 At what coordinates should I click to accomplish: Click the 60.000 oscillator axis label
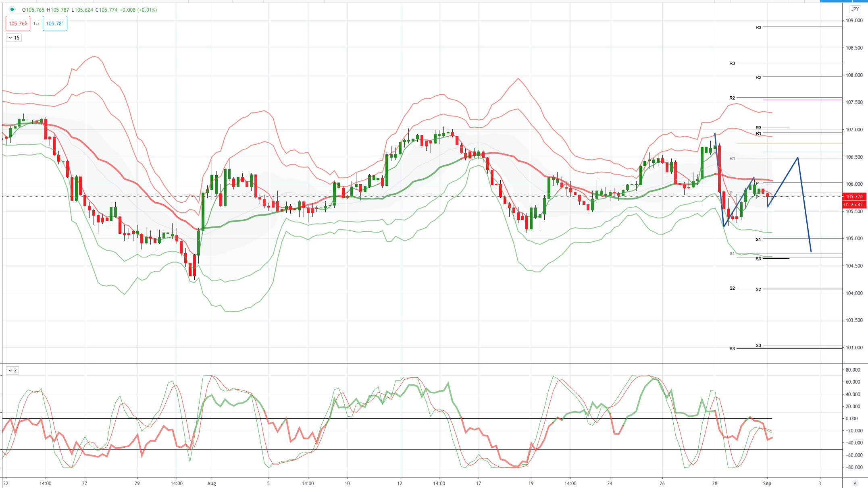click(x=853, y=382)
